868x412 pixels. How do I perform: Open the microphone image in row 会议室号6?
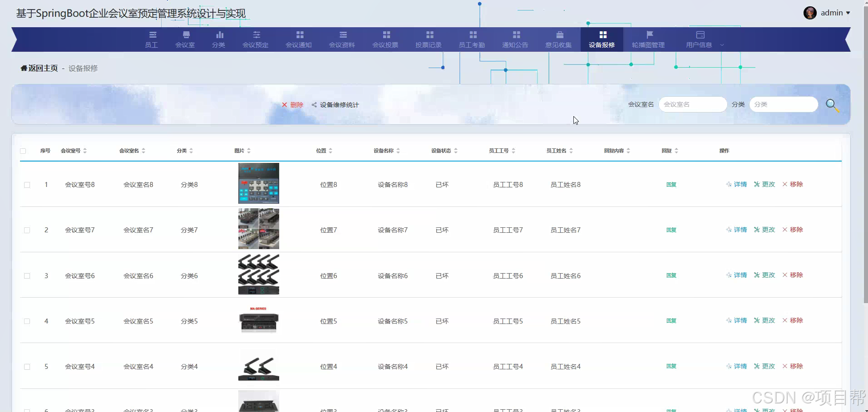pyautogui.click(x=259, y=274)
